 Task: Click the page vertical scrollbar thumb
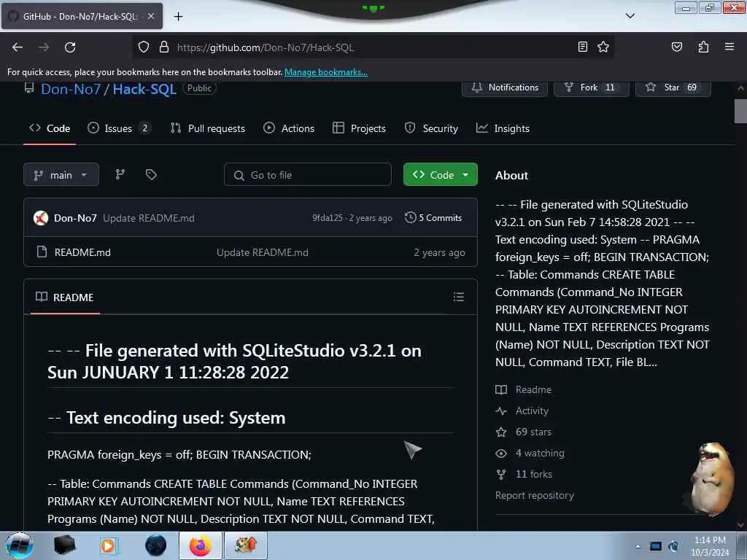point(740,111)
